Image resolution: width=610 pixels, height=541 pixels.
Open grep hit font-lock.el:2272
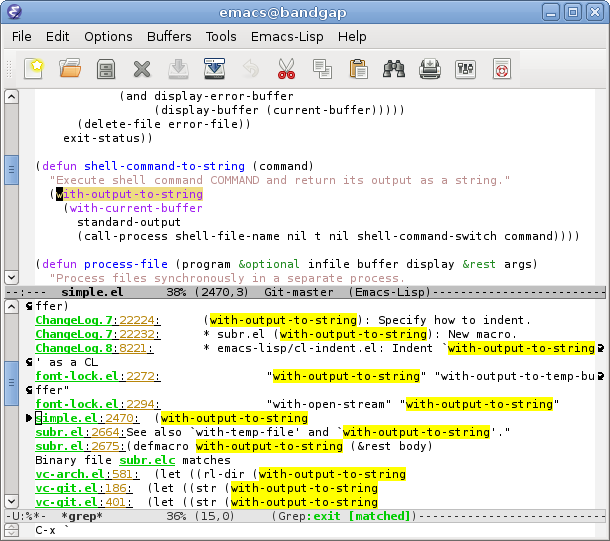tap(98, 376)
